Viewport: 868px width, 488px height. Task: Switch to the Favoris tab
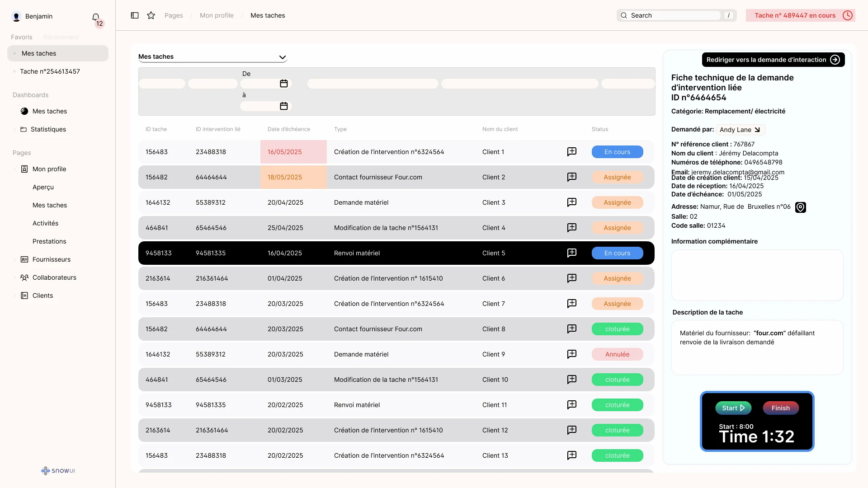(22, 37)
